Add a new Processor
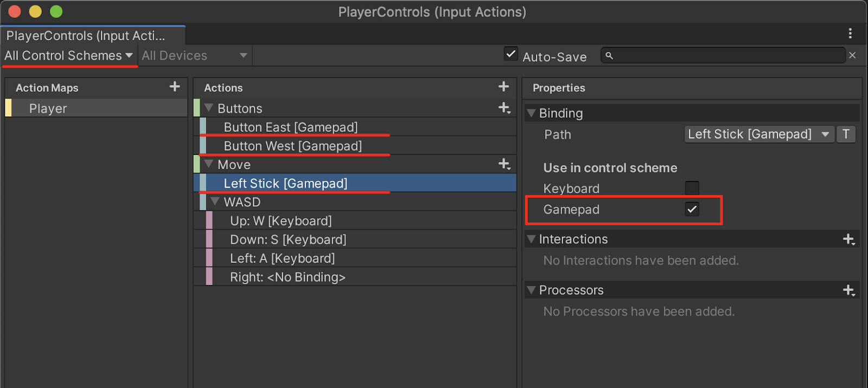 [848, 290]
